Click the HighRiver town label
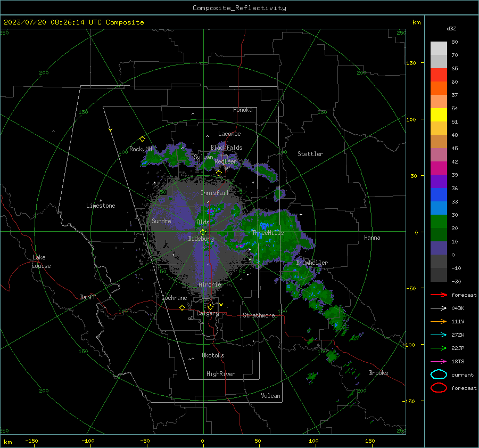 pyautogui.click(x=221, y=374)
